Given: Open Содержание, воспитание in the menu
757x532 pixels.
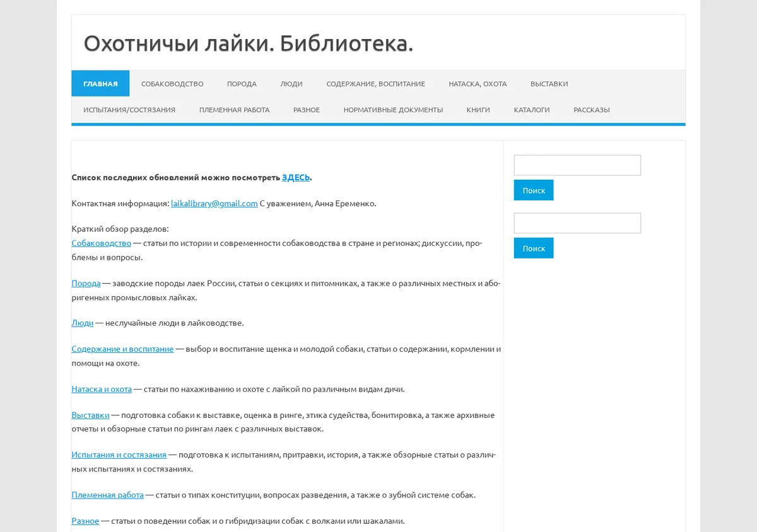Looking at the screenshot, I should coord(375,83).
